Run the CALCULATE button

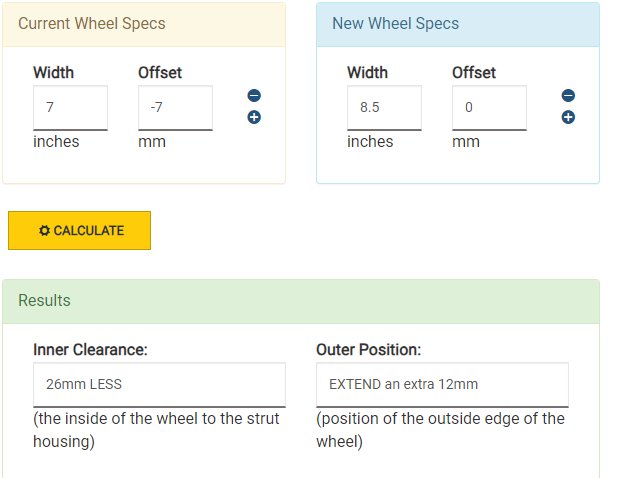tap(79, 231)
